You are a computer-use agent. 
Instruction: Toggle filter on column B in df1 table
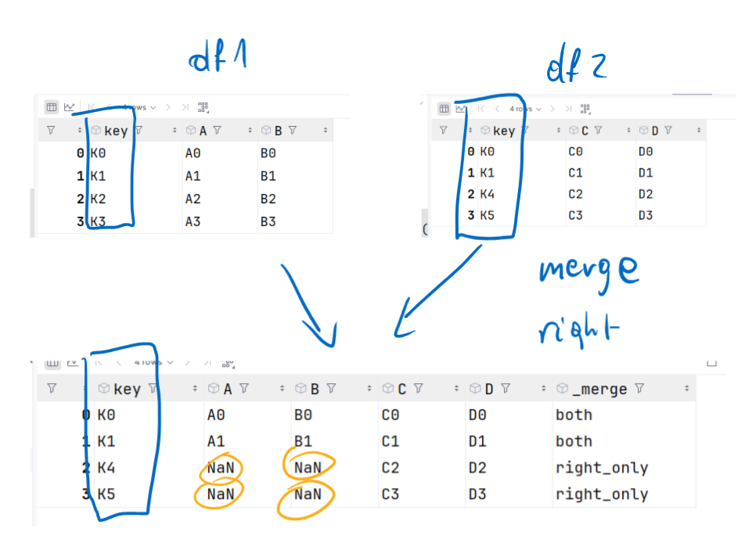pos(292,131)
